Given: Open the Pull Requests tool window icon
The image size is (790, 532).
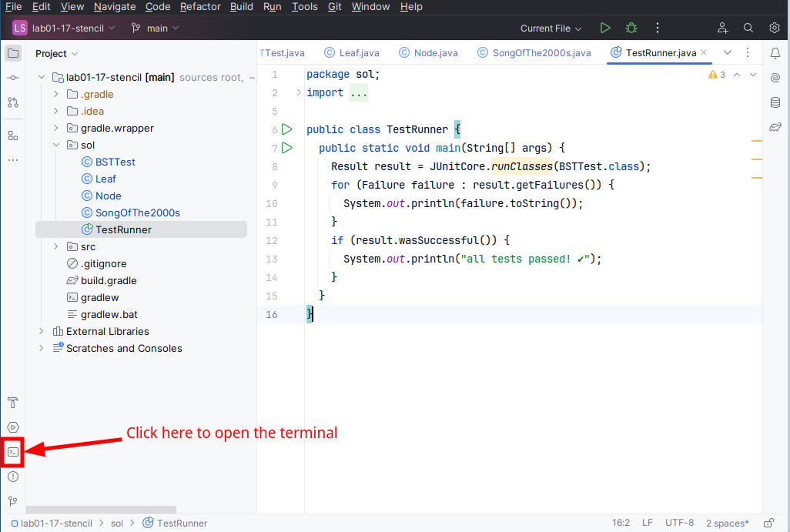Looking at the screenshot, I should [13, 102].
